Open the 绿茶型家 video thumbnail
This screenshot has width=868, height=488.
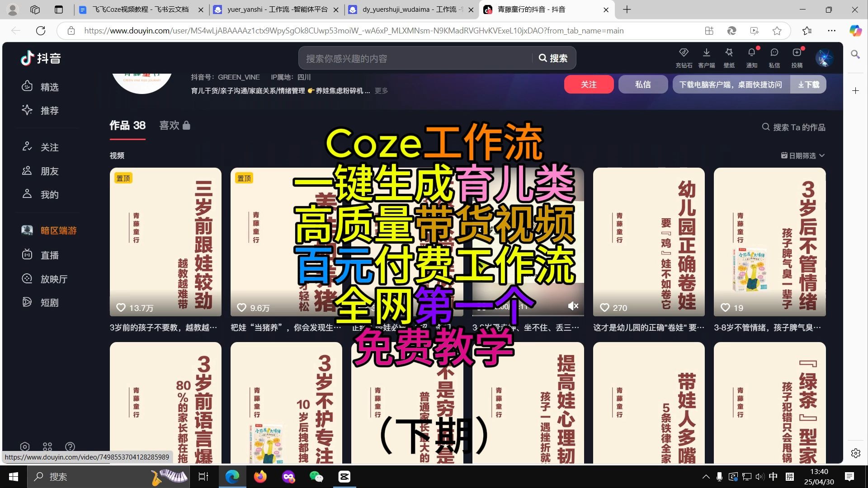click(769, 403)
